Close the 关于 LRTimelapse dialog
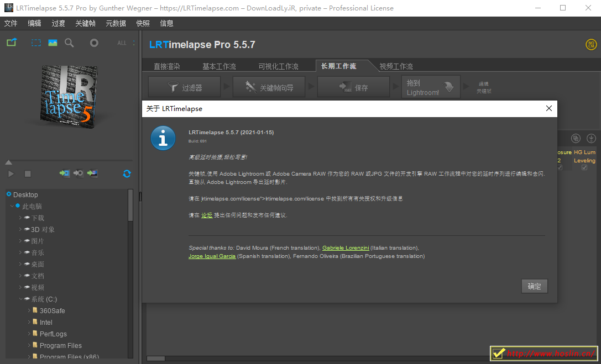Screen dimensions: 601x364 point(549,108)
